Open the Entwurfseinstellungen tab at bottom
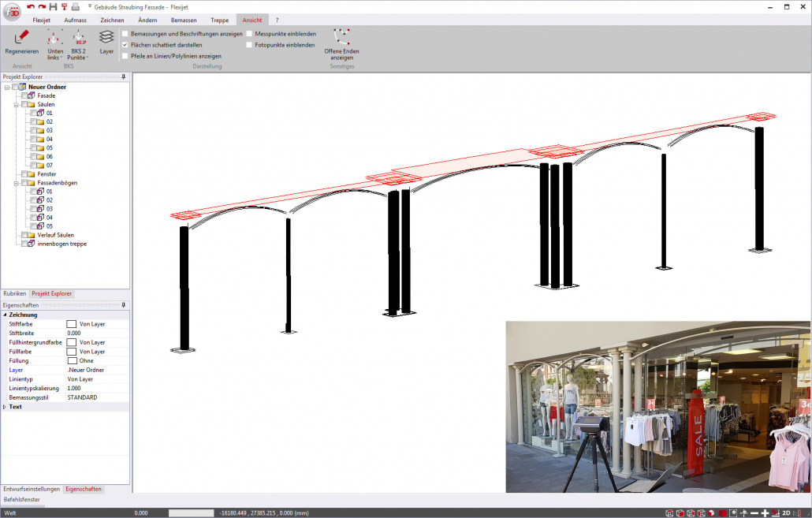 coord(32,489)
